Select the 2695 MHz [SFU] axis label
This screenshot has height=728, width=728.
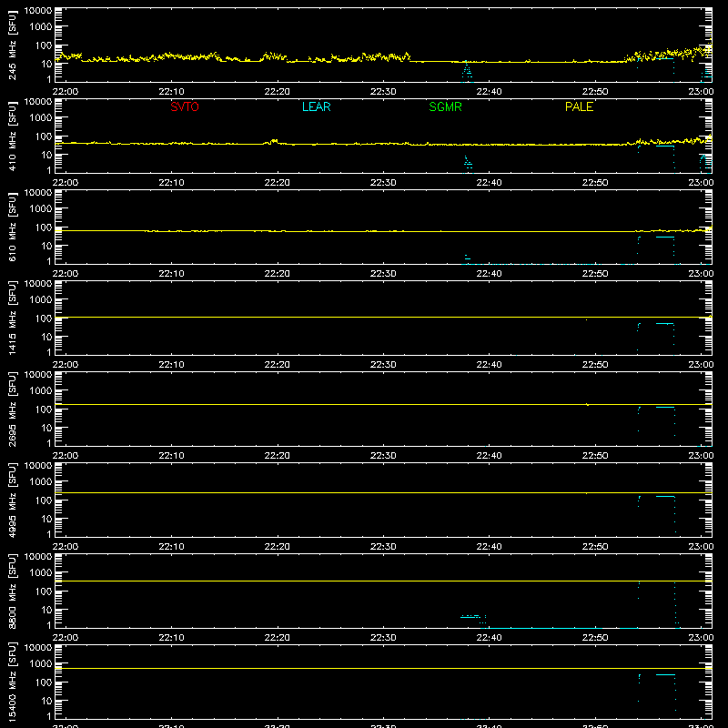12,409
